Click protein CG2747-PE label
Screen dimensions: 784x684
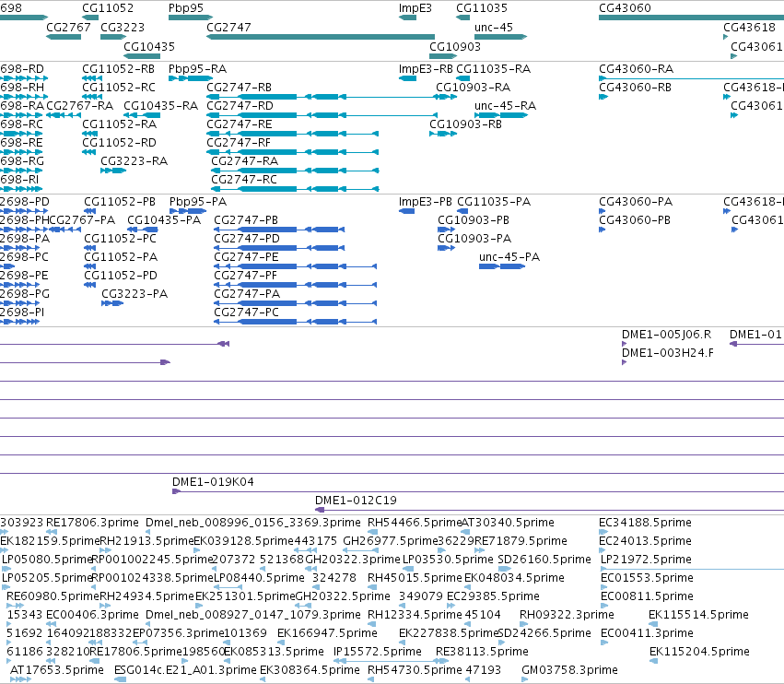246,256
